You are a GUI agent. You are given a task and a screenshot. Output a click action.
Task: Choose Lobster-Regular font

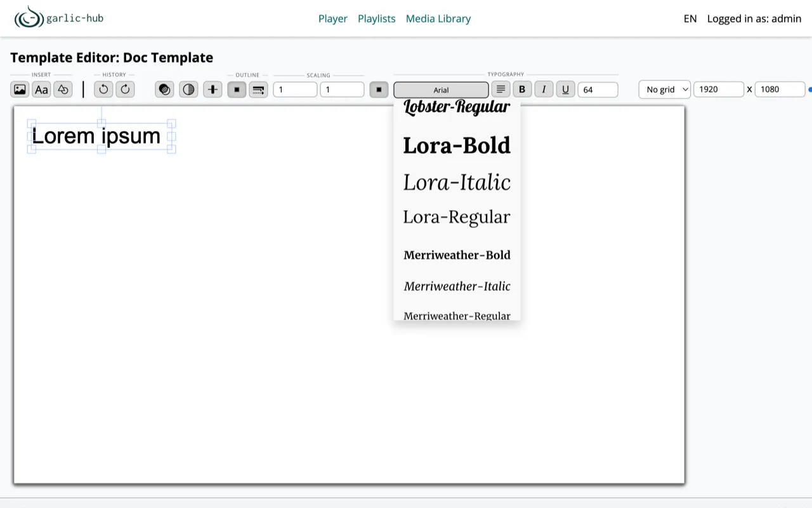(x=457, y=107)
